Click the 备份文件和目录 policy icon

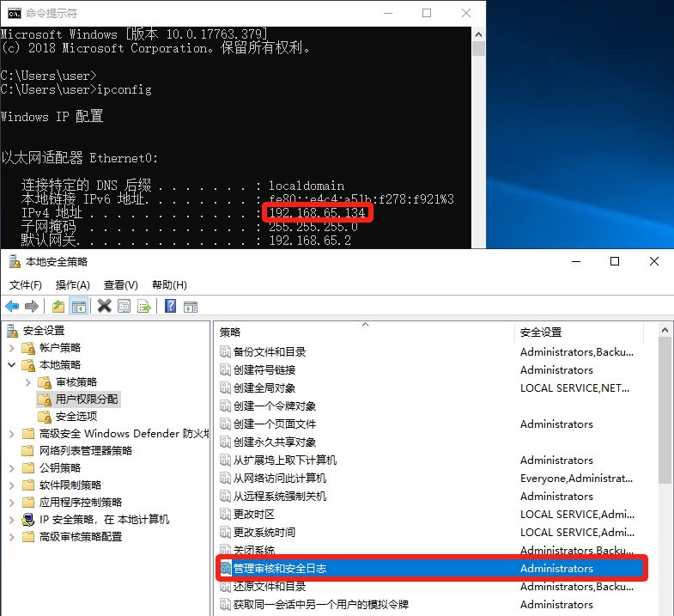click(225, 352)
